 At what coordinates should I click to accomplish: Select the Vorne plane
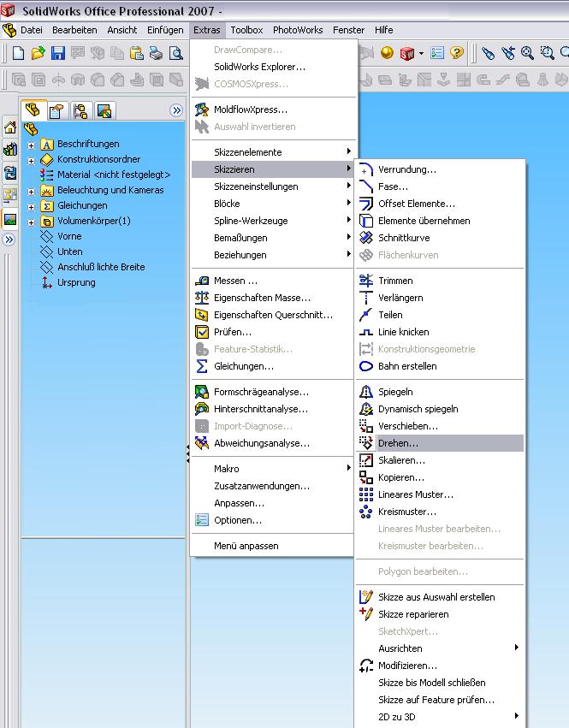69,236
